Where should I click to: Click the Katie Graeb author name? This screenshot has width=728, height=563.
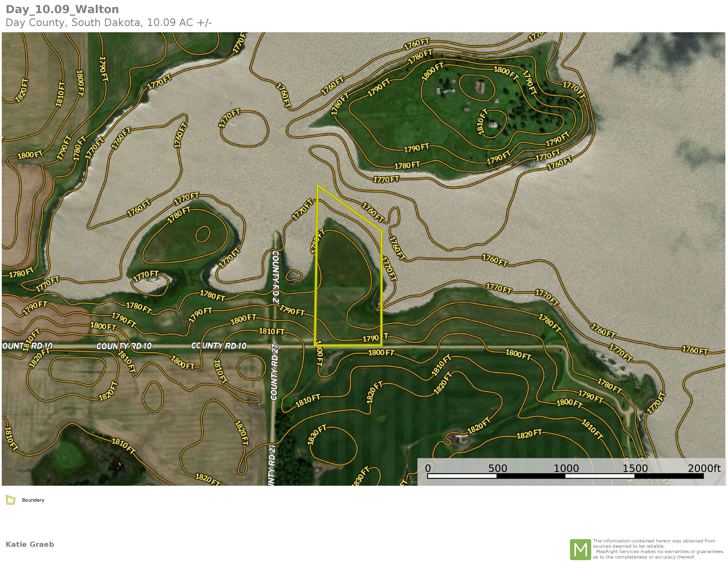(30, 544)
